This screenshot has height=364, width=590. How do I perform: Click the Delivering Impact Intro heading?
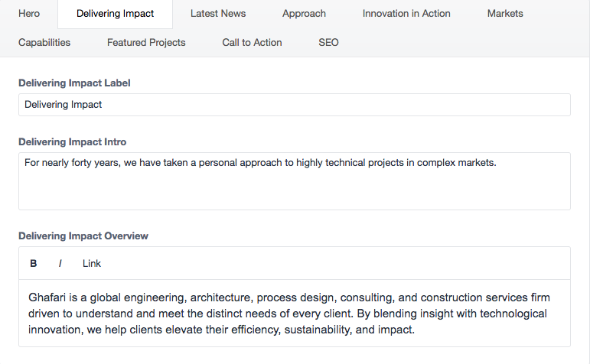coord(73,141)
